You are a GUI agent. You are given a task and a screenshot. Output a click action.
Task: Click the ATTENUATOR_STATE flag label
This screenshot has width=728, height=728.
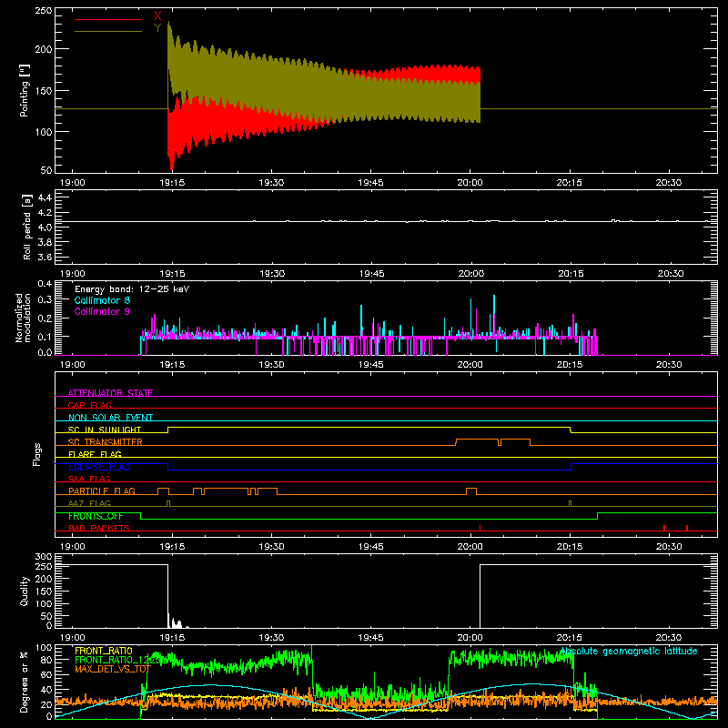pyautogui.click(x=110, y=393)
